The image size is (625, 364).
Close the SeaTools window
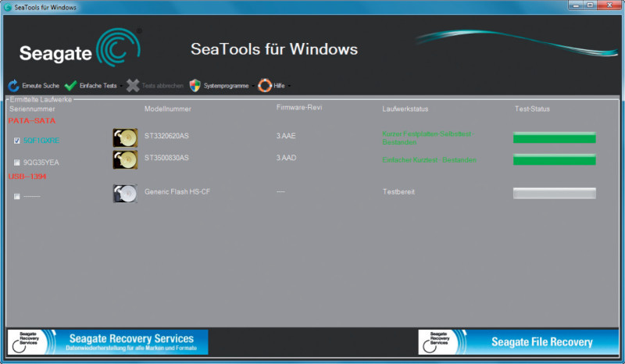point(609,5)
